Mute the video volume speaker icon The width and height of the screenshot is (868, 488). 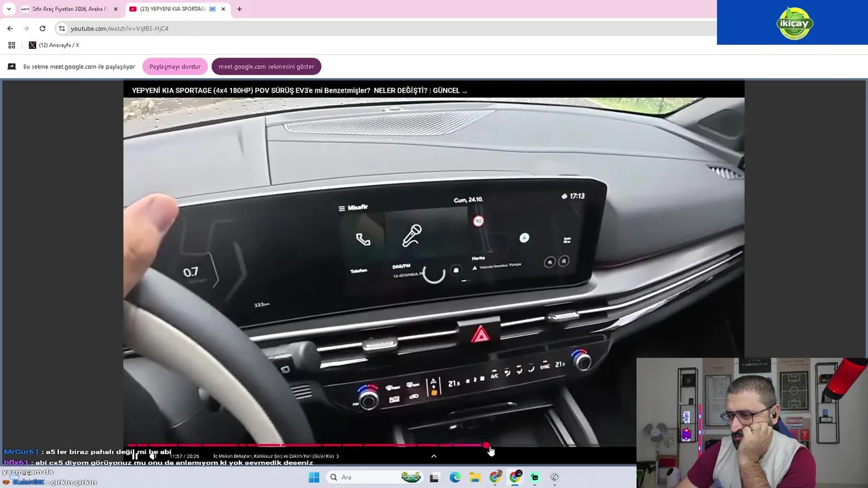pyautogui.click(x=153, y=456)
